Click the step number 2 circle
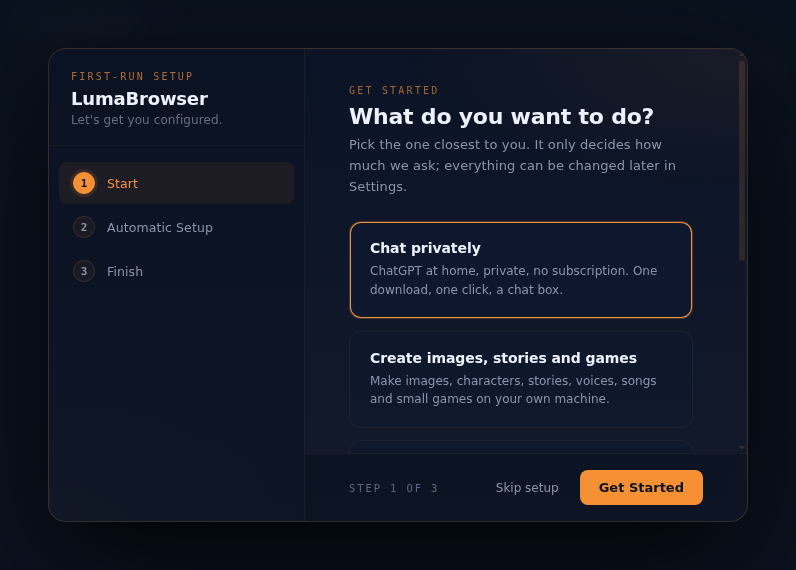This screenshot has width=796, height=570. (x=84, y=227)
